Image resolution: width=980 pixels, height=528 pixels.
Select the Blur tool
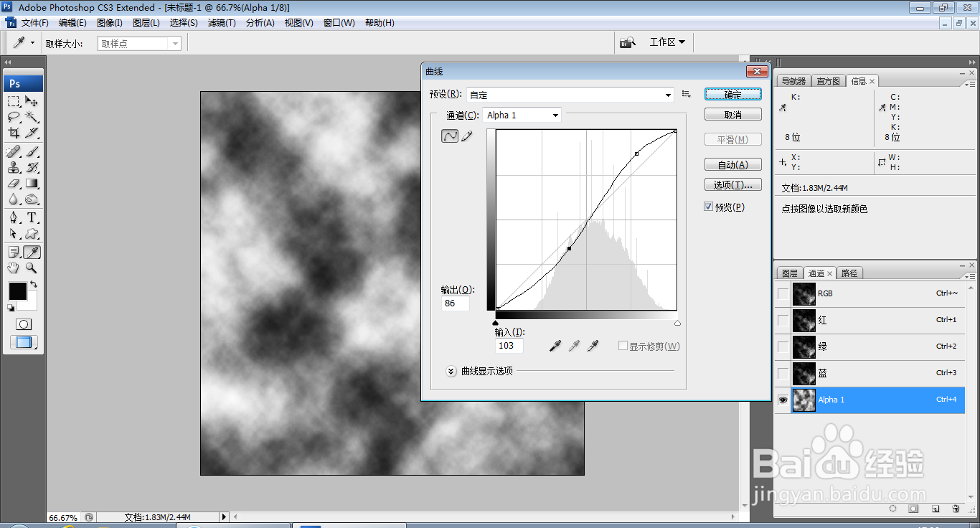(14, 199)
